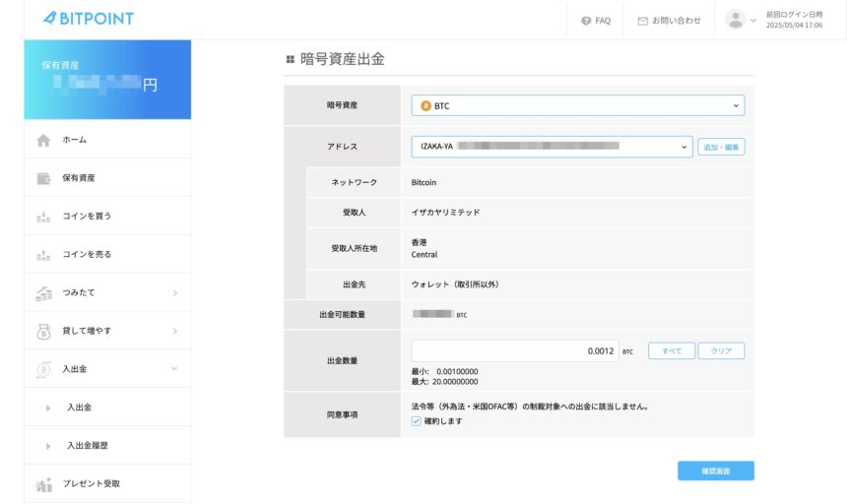The image size is (847, 504).
Task: Click the maximum value 20.00000000
Action: (x=455, y=382)
